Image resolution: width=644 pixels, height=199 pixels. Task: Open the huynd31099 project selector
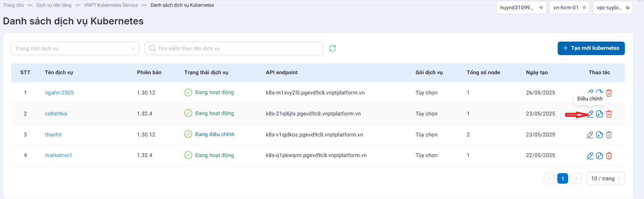click(x=521, y=7)
